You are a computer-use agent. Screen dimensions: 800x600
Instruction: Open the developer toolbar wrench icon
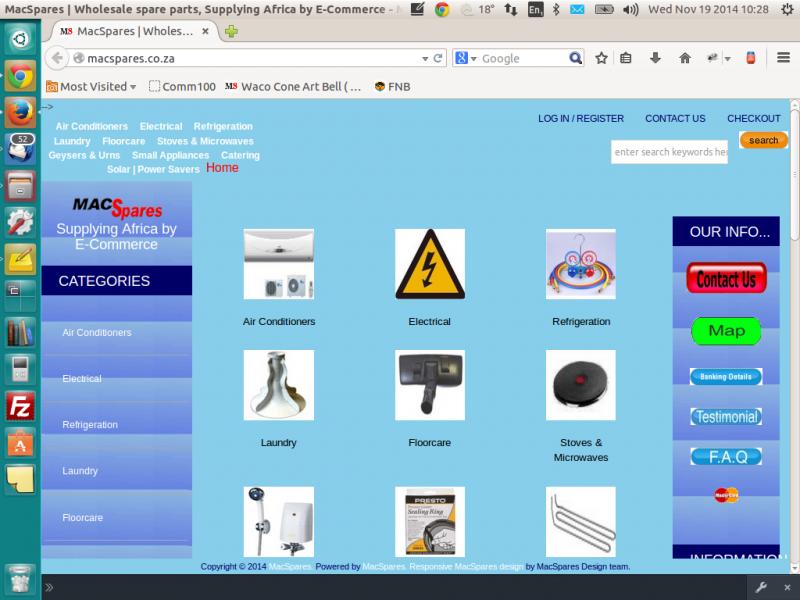point(761,587)
